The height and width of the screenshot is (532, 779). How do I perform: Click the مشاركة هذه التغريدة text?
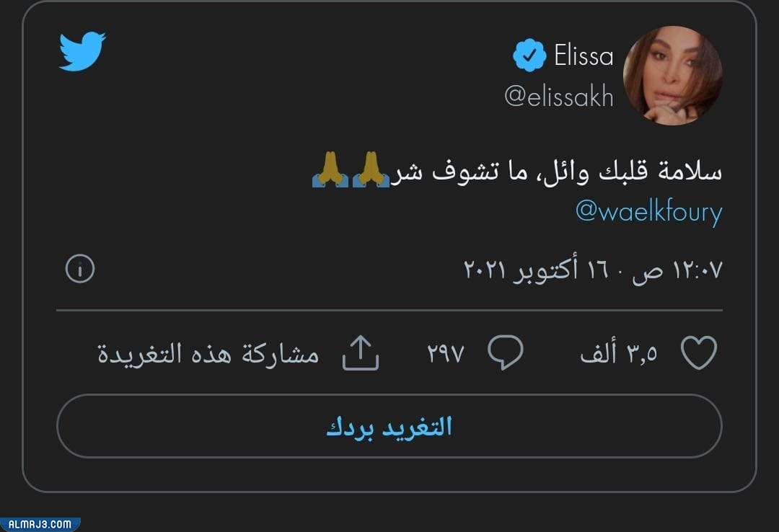(208, 355)
